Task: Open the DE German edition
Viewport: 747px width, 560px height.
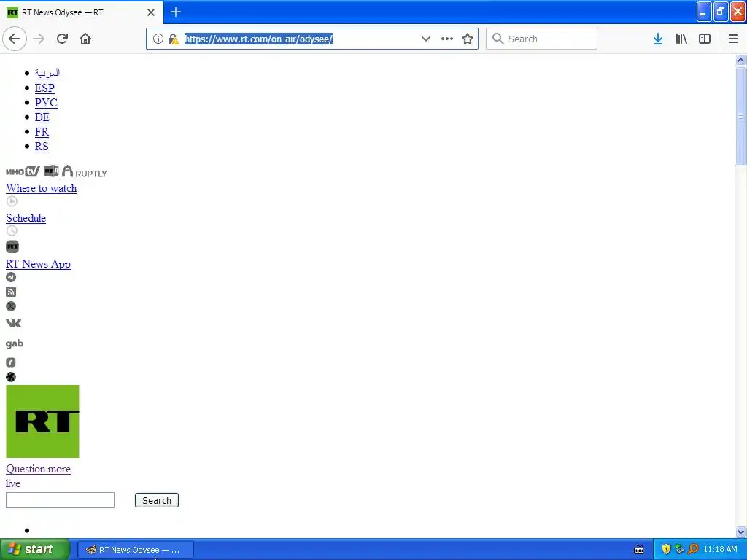Action: [42, 117]
